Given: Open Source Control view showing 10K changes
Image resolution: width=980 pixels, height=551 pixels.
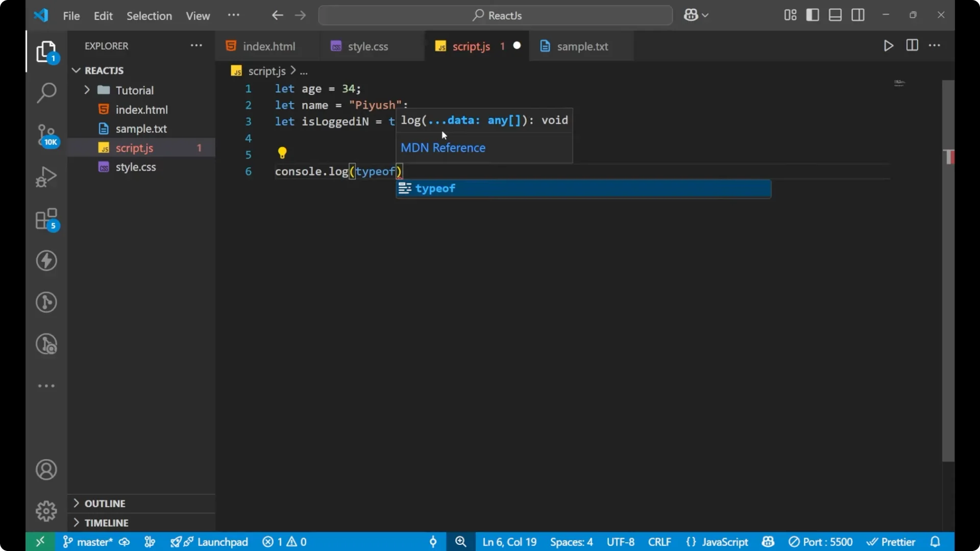Looking at the screenshot, I should (46, 134).
